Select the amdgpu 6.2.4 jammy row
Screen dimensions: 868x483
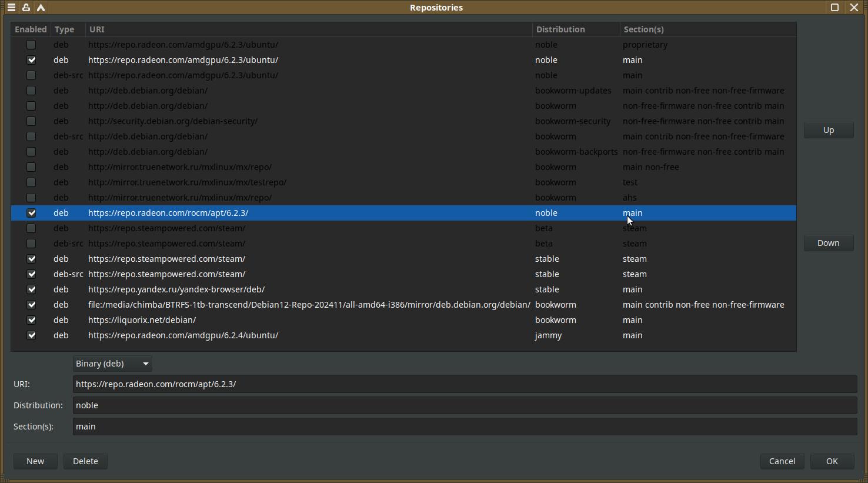[x=294, y=335]
